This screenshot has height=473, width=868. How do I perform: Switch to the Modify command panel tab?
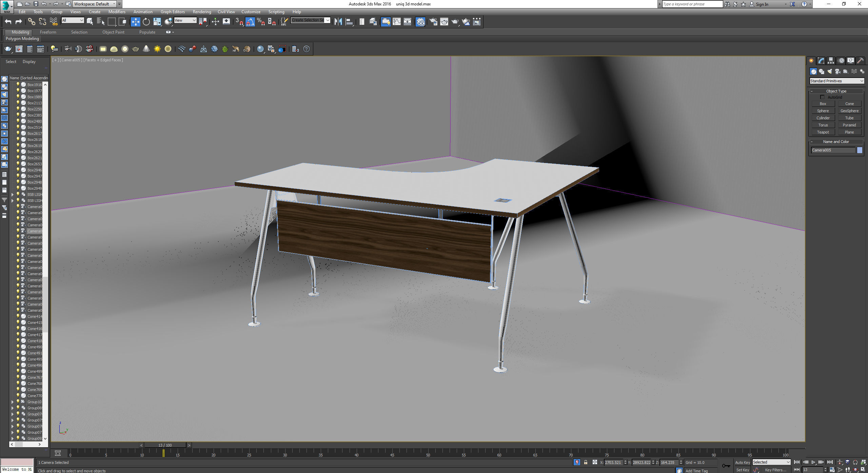point(821,61)
